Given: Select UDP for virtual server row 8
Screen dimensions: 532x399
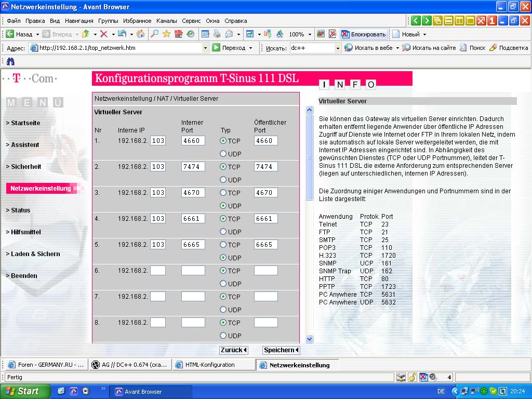Looking at the screenshot, I should pyautogui.click(x=223, y=336).
